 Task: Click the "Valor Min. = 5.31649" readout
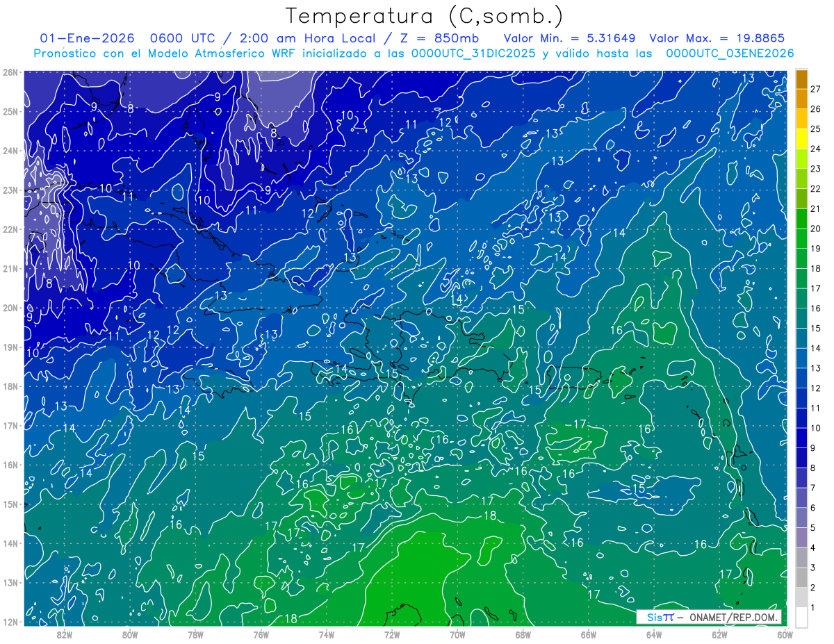coord(569,38)
